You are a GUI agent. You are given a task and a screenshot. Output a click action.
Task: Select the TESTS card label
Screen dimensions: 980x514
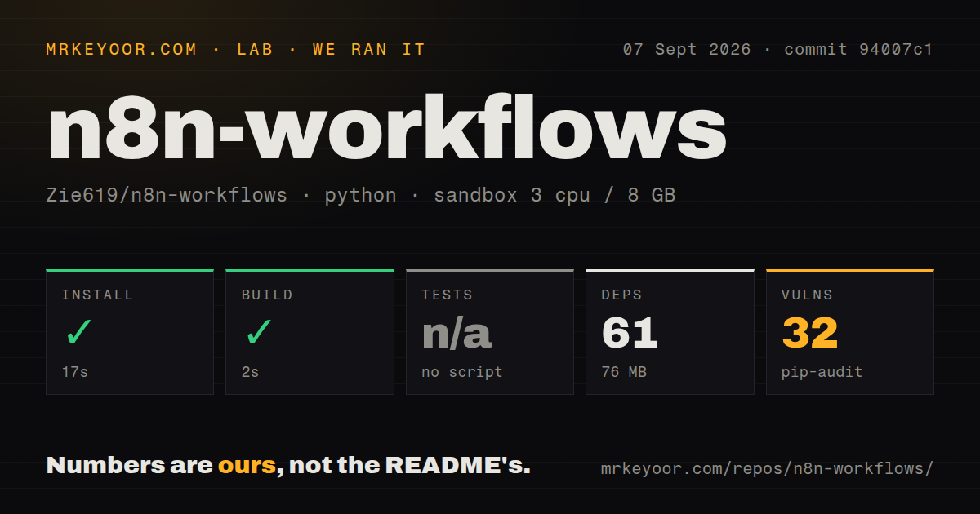tap(447, 295)
